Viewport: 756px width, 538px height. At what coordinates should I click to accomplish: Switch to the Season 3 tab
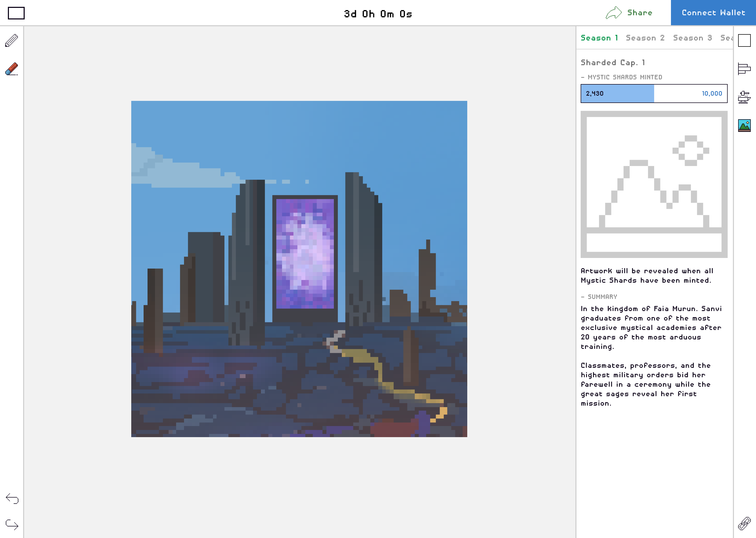tap(692, 38)
